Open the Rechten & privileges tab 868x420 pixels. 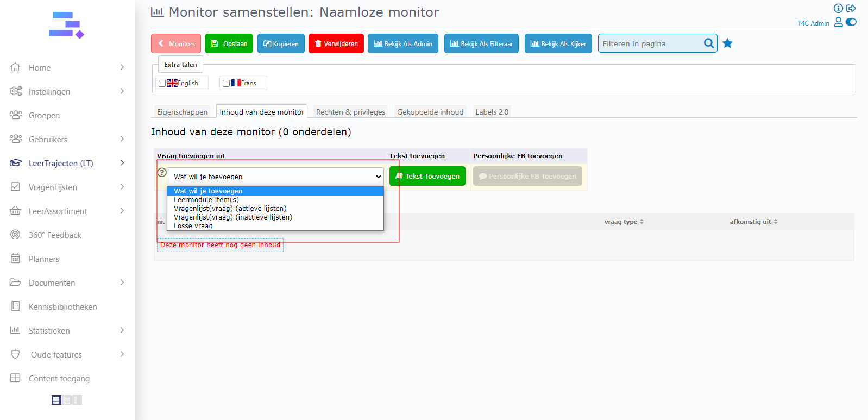pos(350,112)
